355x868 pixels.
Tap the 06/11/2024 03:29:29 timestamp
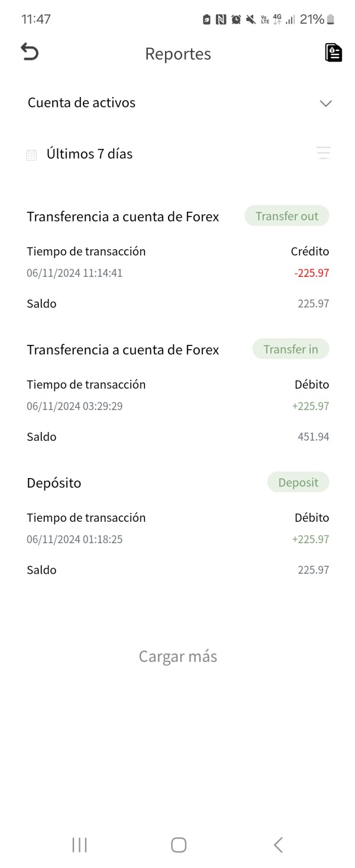[x=75, y=406]
